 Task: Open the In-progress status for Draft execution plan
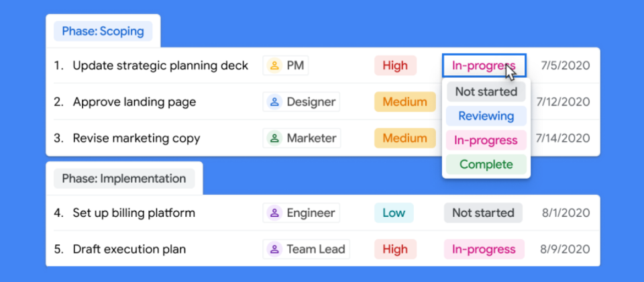click(x=484, y=249)
